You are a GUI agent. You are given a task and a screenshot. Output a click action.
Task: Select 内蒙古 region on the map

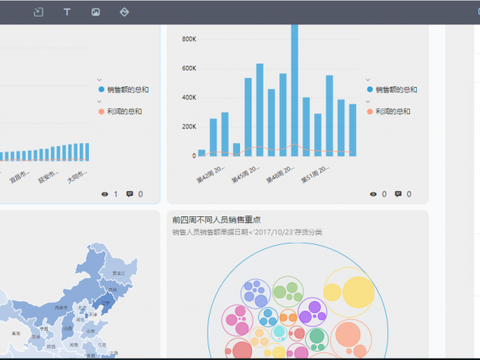[61, 307]
